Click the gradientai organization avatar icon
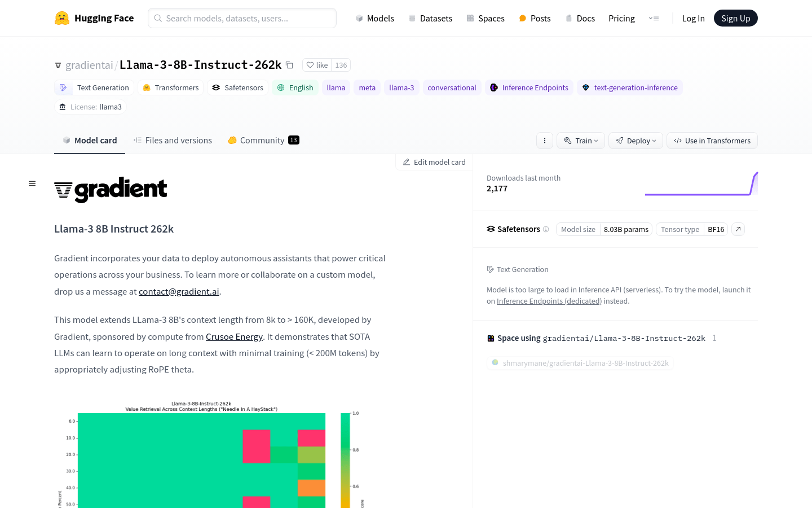The height and width of the screenshot is (508, 812). 58,65
